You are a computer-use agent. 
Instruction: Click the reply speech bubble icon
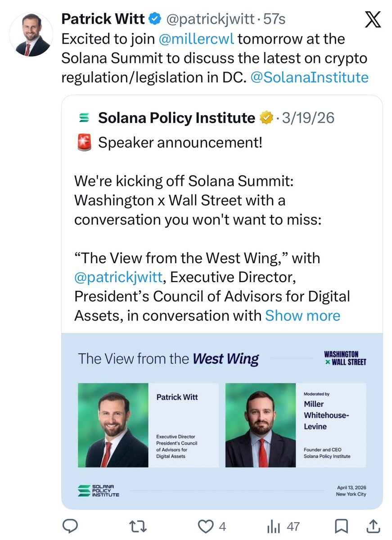pyautogui.click(x=71, y=526)
